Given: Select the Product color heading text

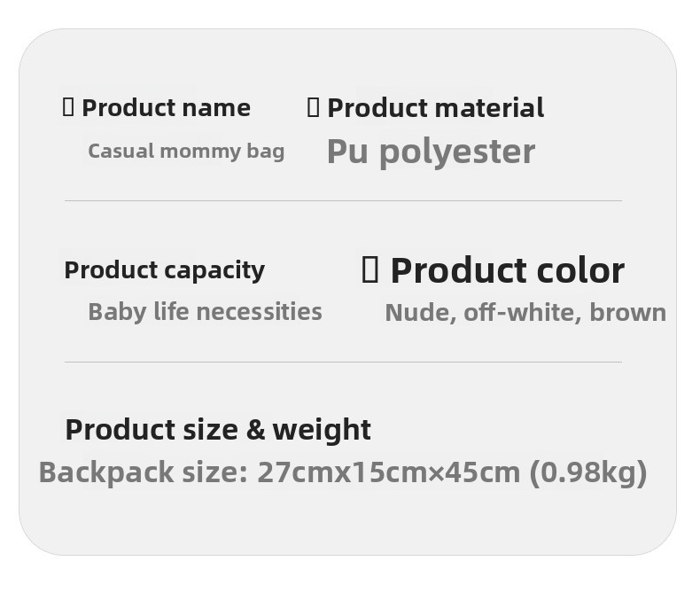Looking at the screenshot, I should click(x=507, y=270).
